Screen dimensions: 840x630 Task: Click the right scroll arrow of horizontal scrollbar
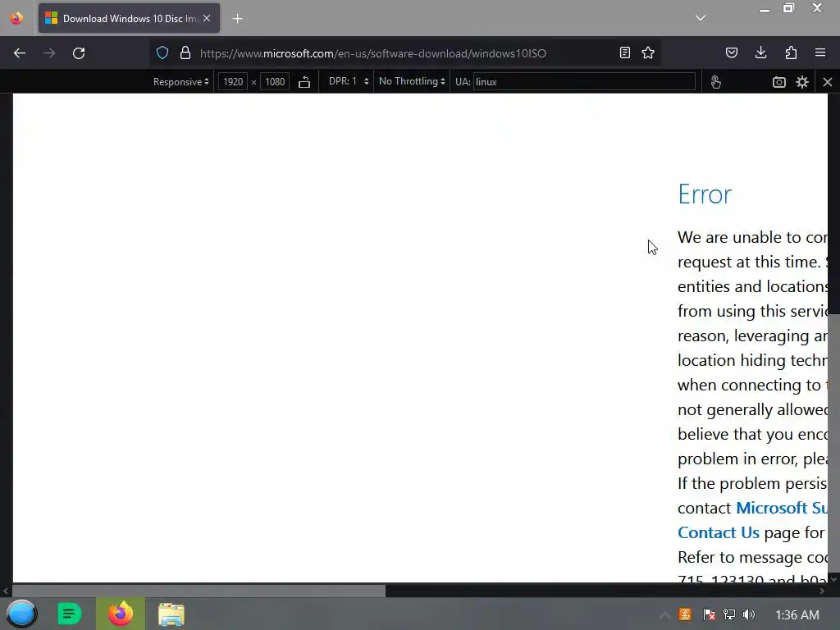coord(822,591)
